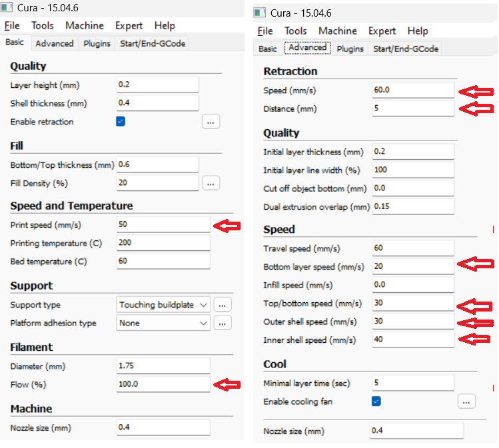Expand the Support type dropdown

(x=163, y=305)
